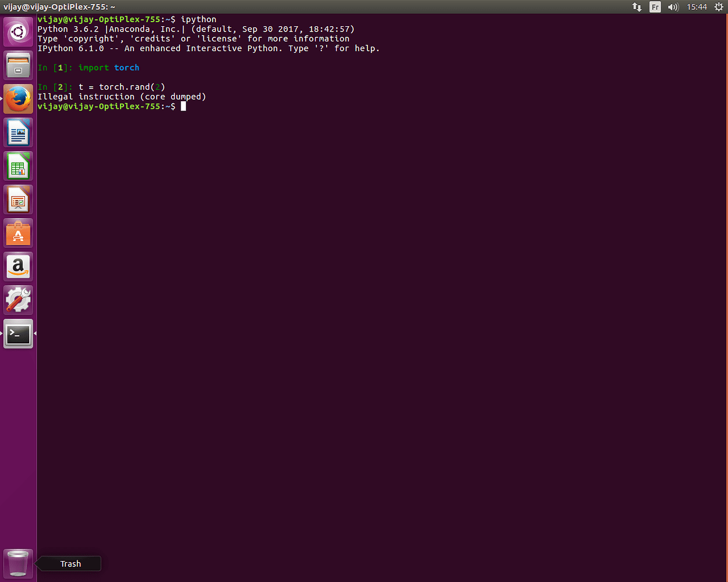This screenshot has width=728, height=582.
Task: Click the Amazon launcher icon
Action: pos(18,267)
